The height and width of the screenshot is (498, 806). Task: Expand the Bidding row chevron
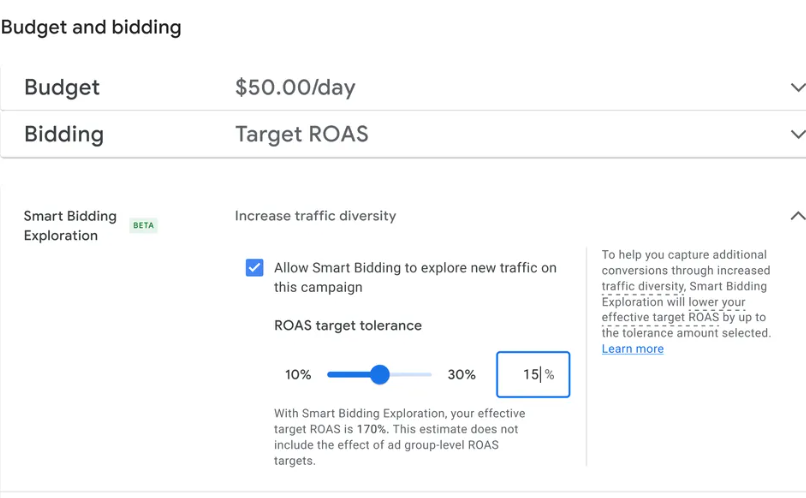[796, 134]
